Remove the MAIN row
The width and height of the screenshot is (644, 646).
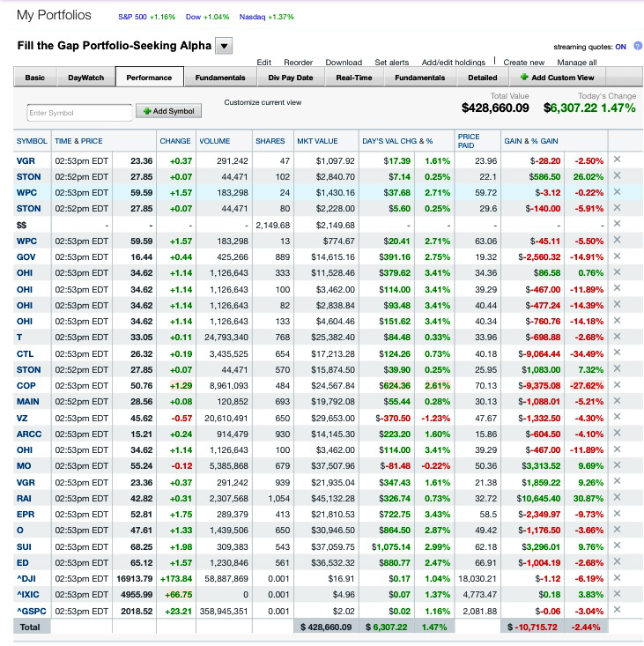coord(617,401)
